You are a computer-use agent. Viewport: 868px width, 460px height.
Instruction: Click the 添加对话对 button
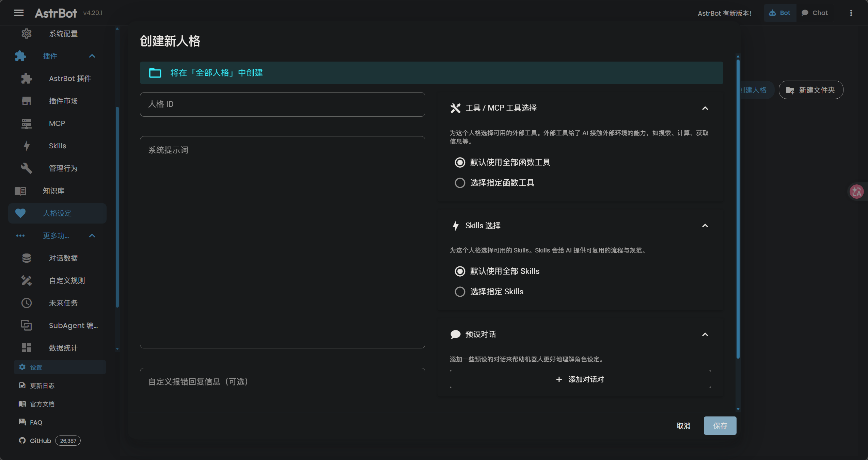pos(580,379)
